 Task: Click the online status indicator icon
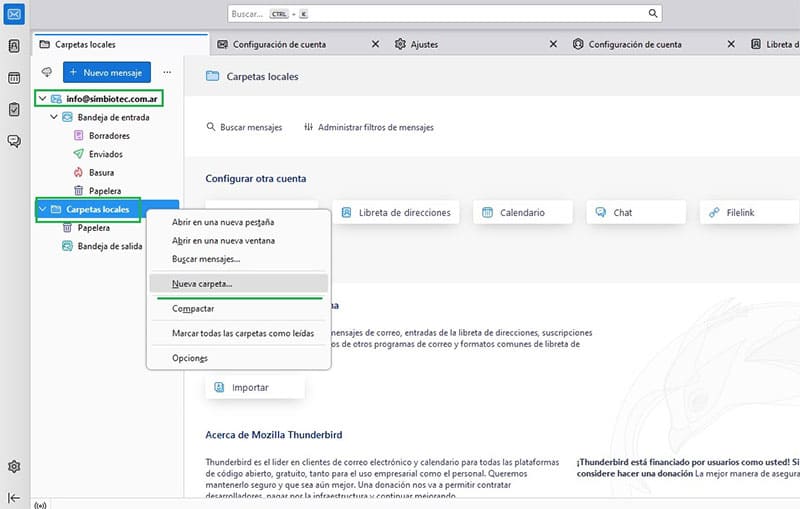coord(40,505)
